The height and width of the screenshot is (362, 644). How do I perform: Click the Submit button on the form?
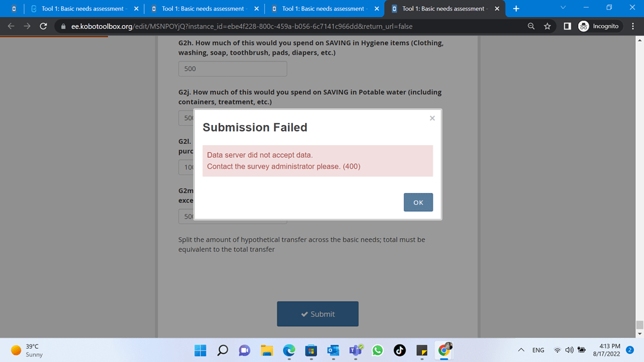click(318, 314)
